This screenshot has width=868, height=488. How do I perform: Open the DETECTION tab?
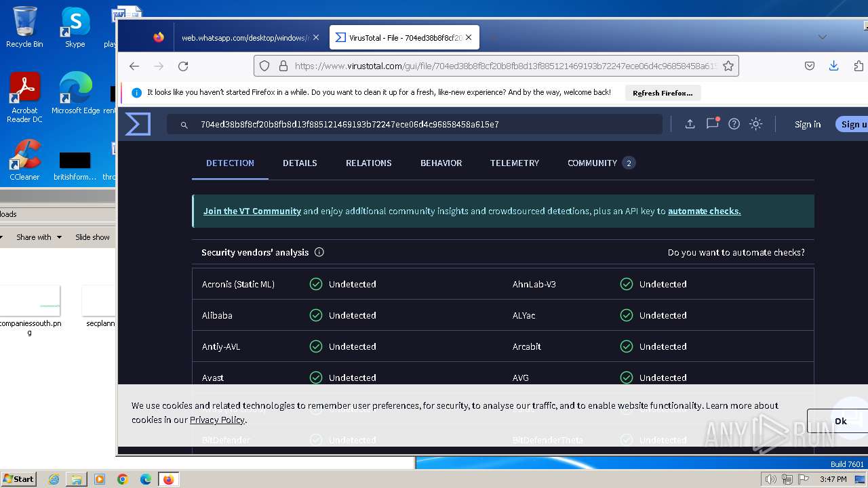(230, 163)
